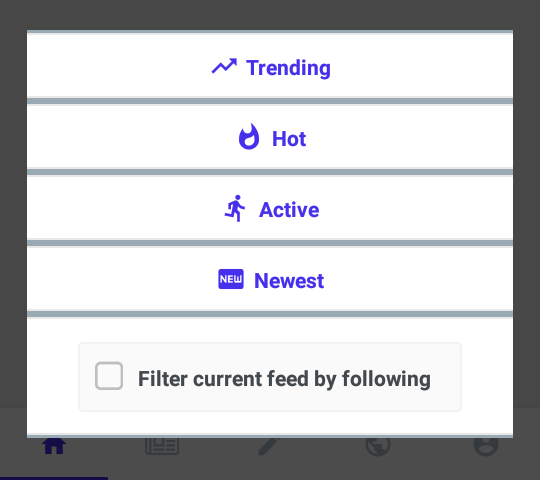Click the Active running person icon

click(x=235, y=208)
